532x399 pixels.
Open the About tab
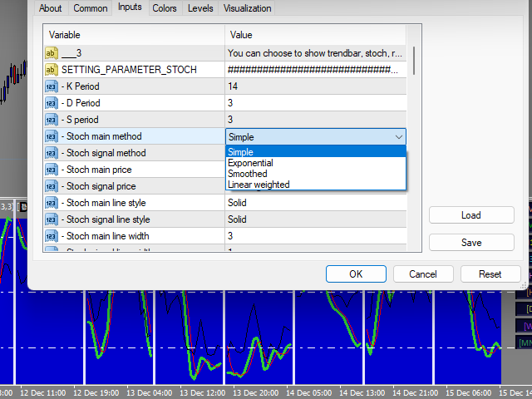[50, 8]
